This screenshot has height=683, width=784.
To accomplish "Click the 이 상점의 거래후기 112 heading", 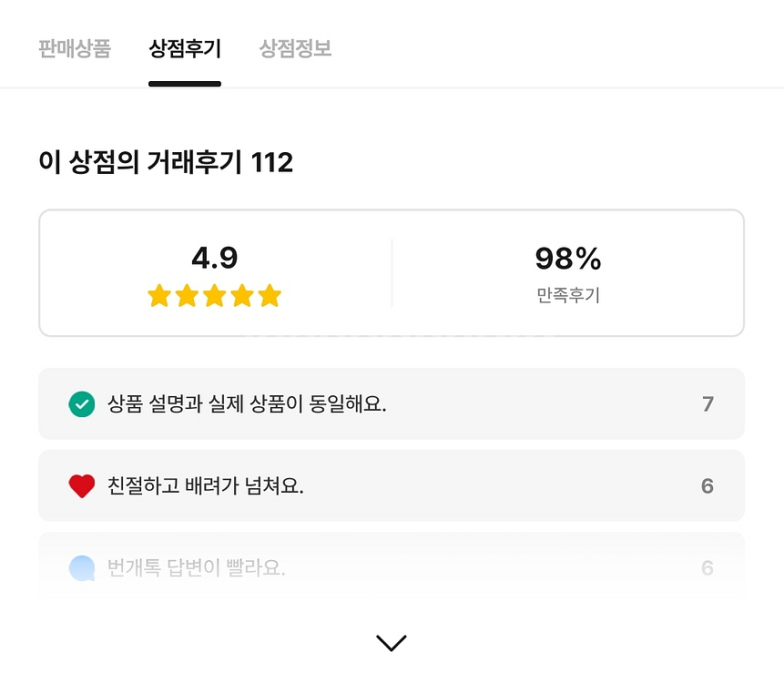I will [x=166, y=163].
